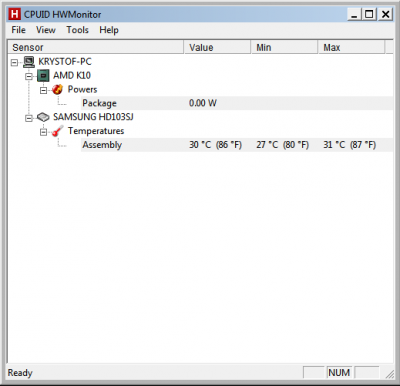Click the Ready status bar text
400x386 pixels.
(x=20, y=373)
